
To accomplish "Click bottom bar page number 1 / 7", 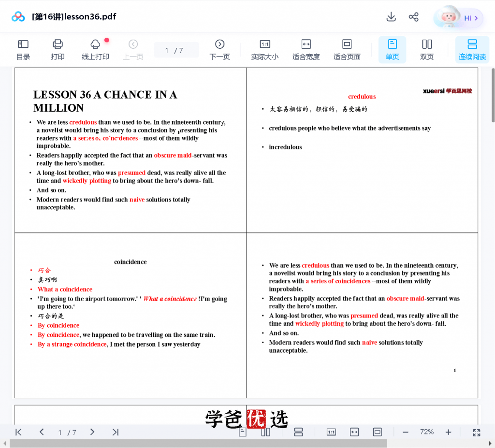I will pyautogui.click(x=67, y=432).
